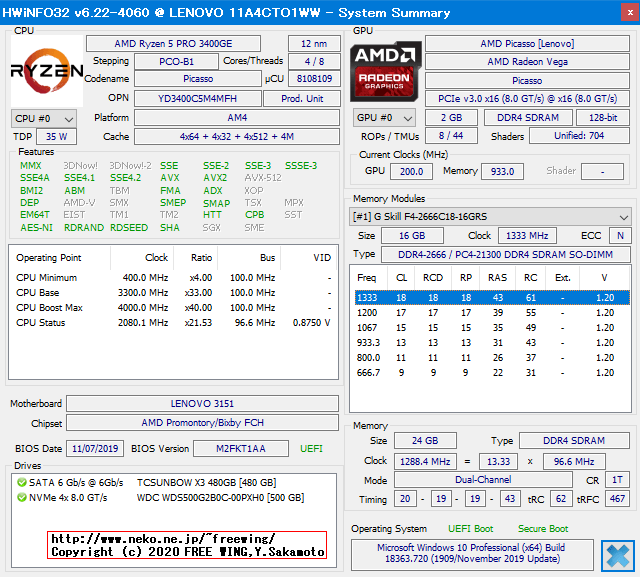Click the Stepping PCO-B1 field
This screenshot has height=577, width=640.
pos(176,62)
